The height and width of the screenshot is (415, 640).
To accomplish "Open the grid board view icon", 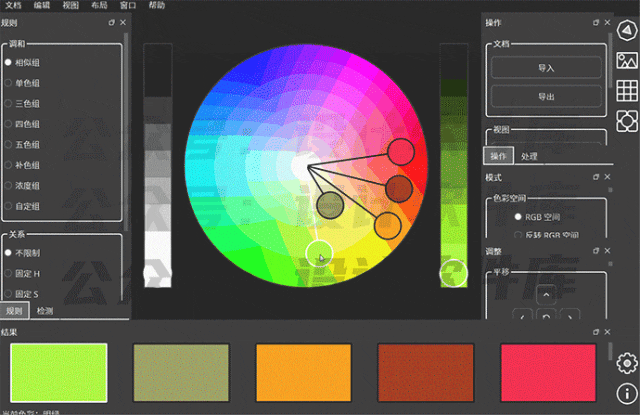I will click(627, 91).
